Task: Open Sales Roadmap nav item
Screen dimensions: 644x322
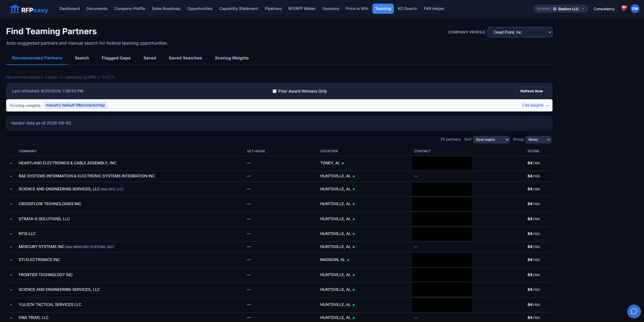Action: pos(166,9)
